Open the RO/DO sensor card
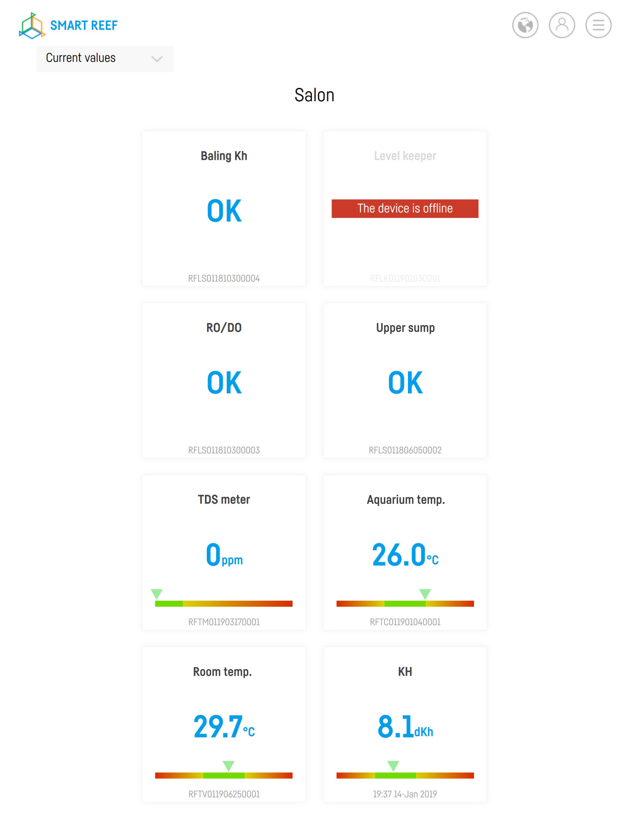 click(x=224, y=380)
